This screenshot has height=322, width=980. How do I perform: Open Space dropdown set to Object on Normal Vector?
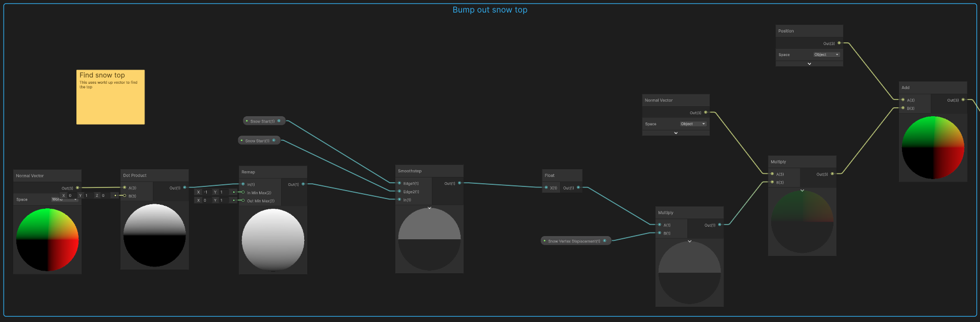[x=693, y=124]
